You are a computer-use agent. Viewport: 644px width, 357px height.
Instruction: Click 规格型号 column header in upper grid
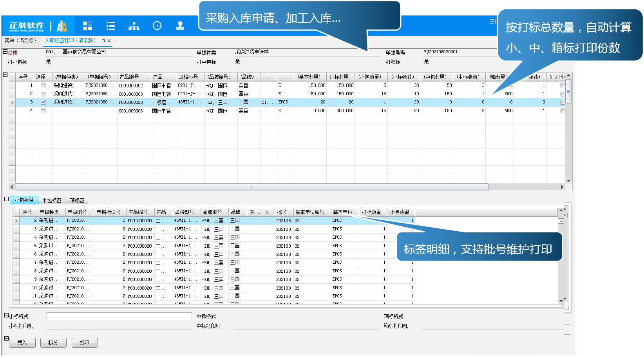point(190,77)
